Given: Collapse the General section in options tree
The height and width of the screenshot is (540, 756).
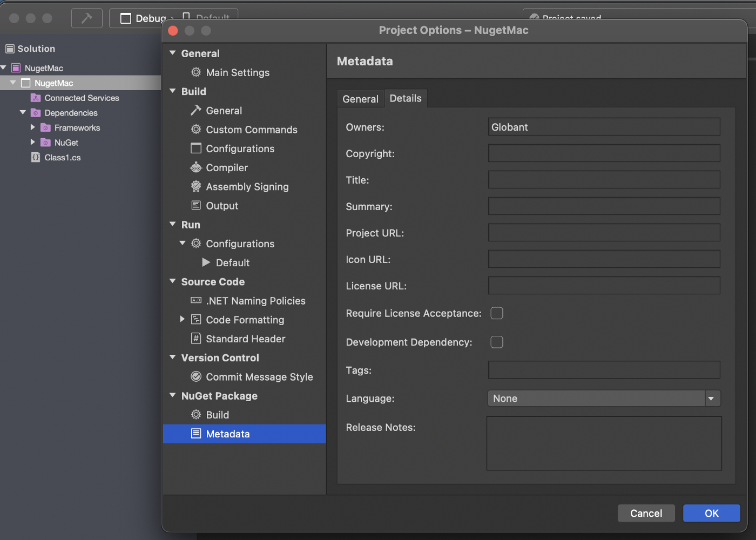Looking at the screenshot, I should 173,53.
